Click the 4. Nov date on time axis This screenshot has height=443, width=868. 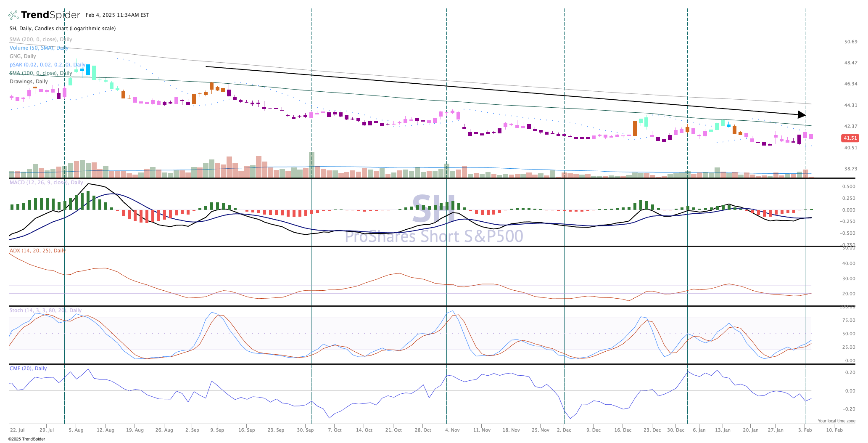[x=452, y=430]
